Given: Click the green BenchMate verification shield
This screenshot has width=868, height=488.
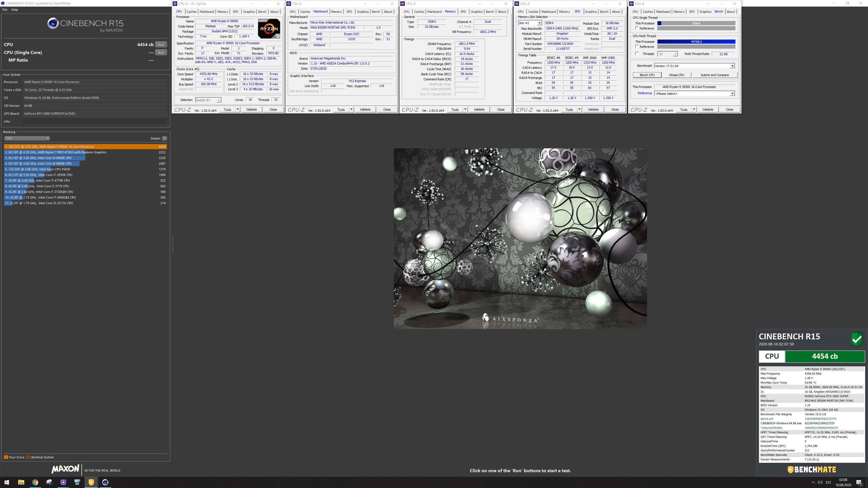Looking at the screenshot, I should pos(857,339).
